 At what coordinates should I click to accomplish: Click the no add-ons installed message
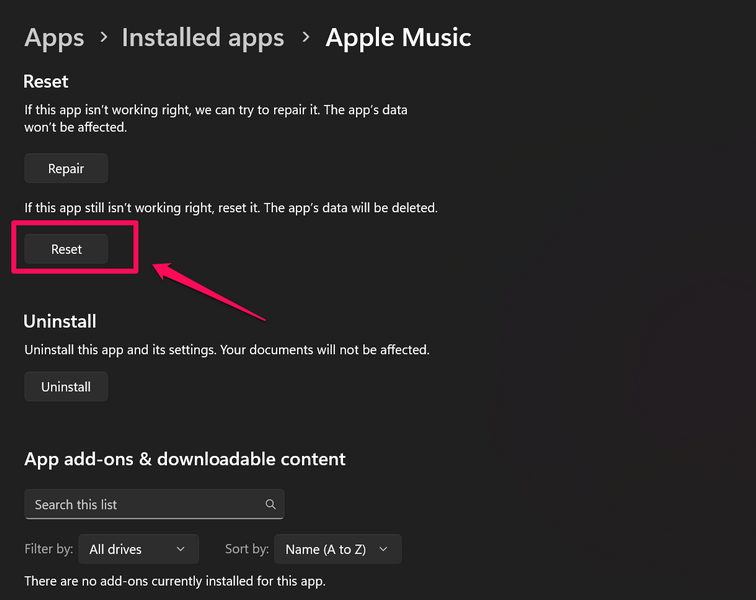(x=175, y=580)
